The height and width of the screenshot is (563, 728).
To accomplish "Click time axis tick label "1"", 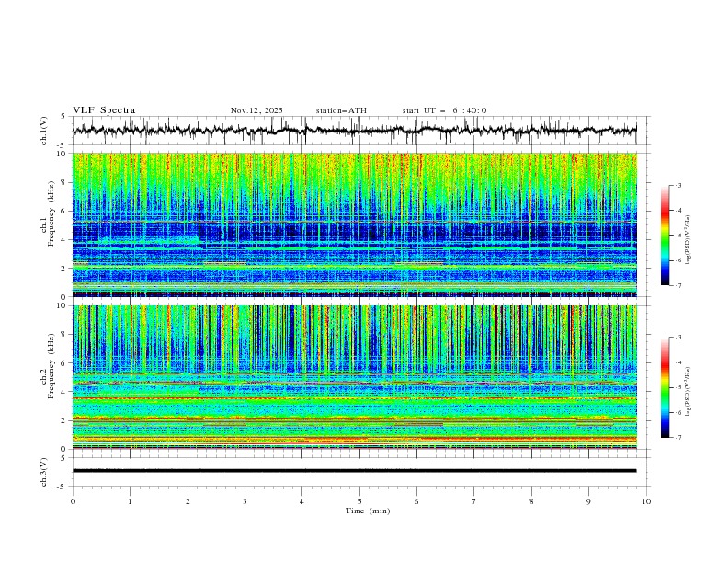I will [130, 501].
